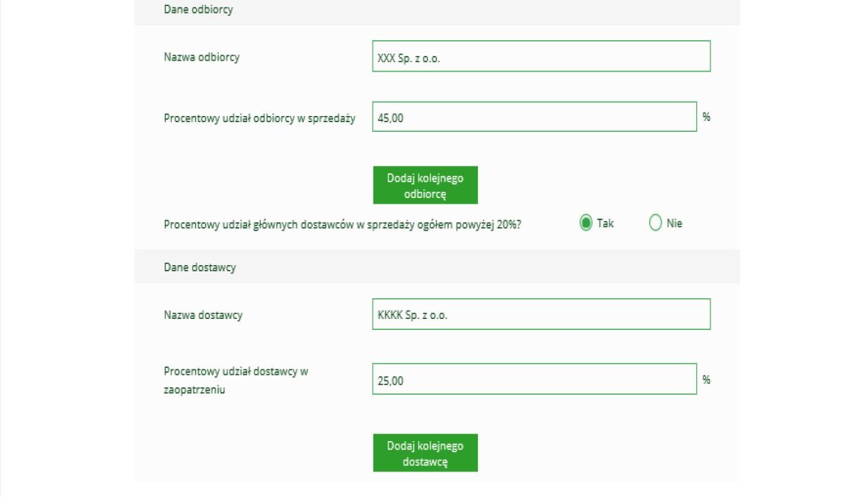
Task: Click 'Procentowy udział dostawcy w zaopatrzeniu' label
Action: [x=235, y=380]
